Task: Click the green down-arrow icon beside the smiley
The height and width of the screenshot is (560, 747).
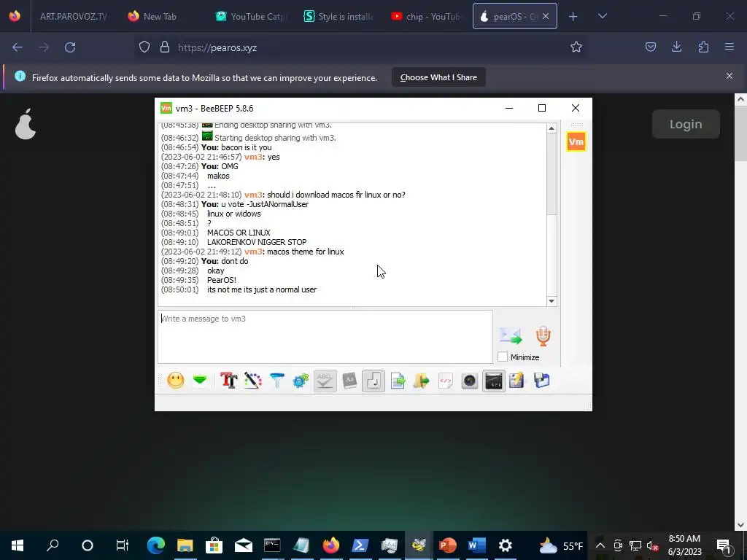Action: click(200, 381)
